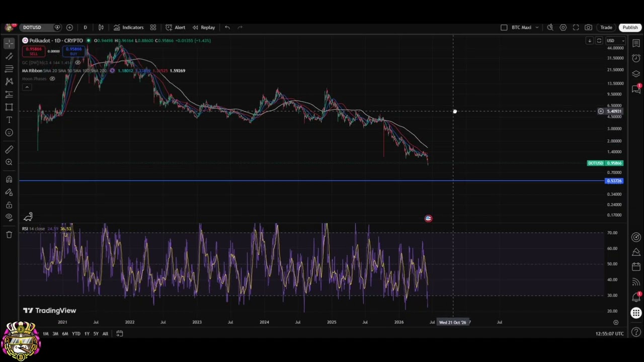Open chart settings hexagon icon
The image size is (644, 362).
(563, 28)
